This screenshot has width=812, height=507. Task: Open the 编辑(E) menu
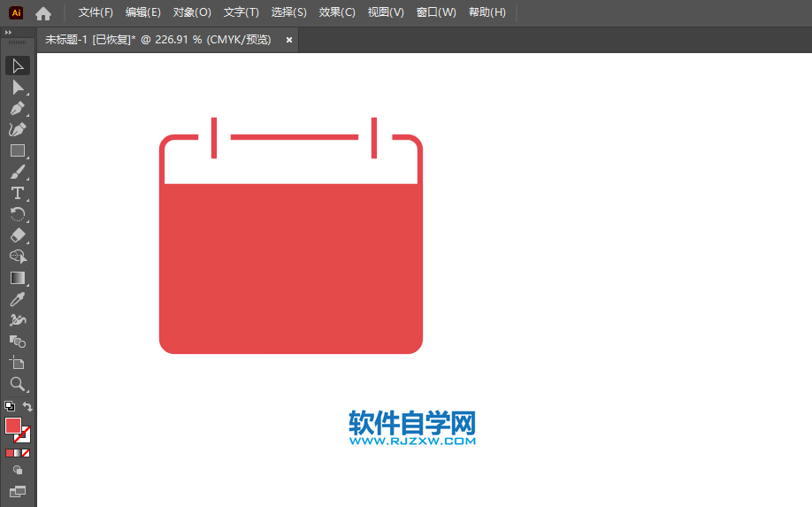coord(143,12)
